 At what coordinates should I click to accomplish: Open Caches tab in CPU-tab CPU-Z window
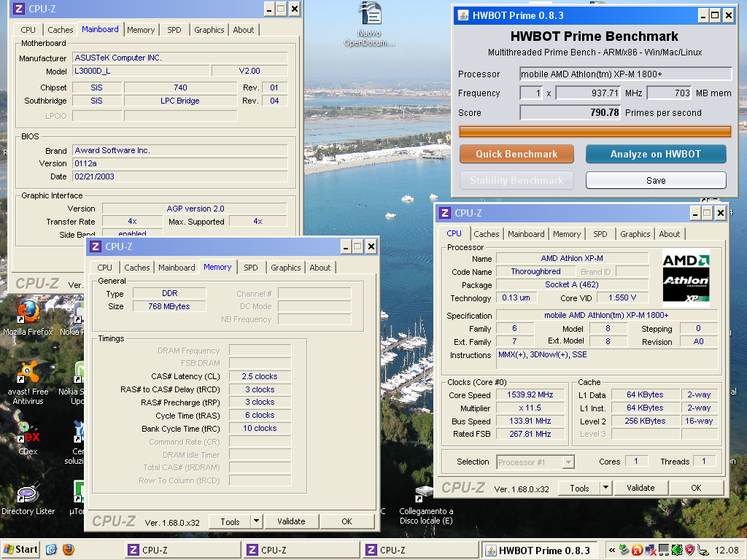(x=487, y=234)
